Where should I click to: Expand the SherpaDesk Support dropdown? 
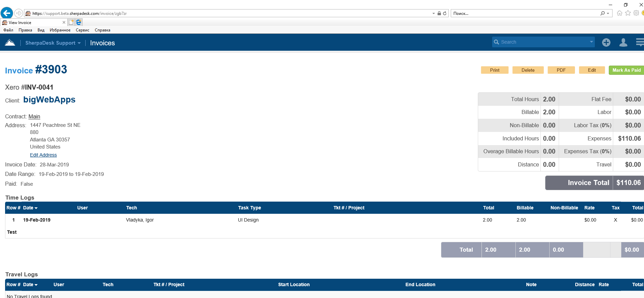53,43
